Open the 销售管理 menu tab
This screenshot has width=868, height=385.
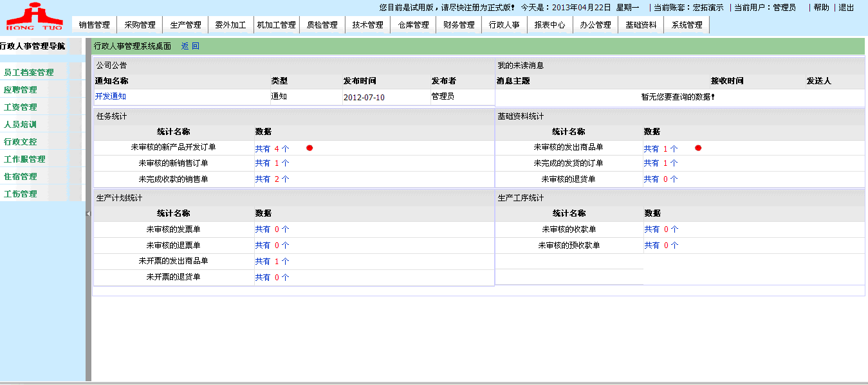point(94,25)
